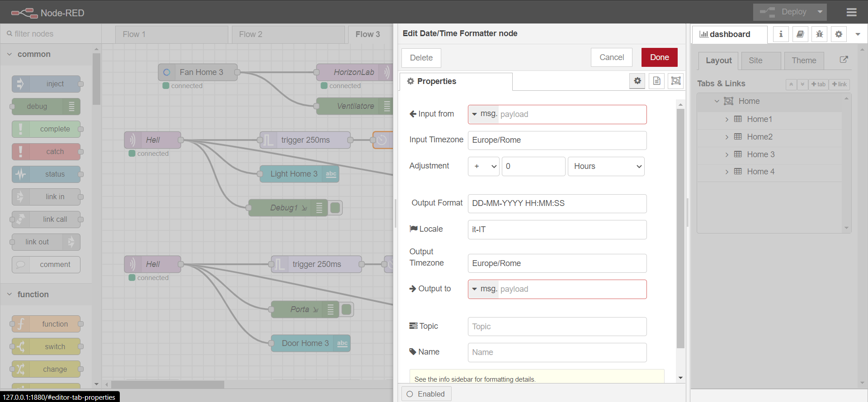Image resolution: width=868 pixels, height=402 pixels.
Task: Switch to the Site tab
Action: [x=755, y=61]
